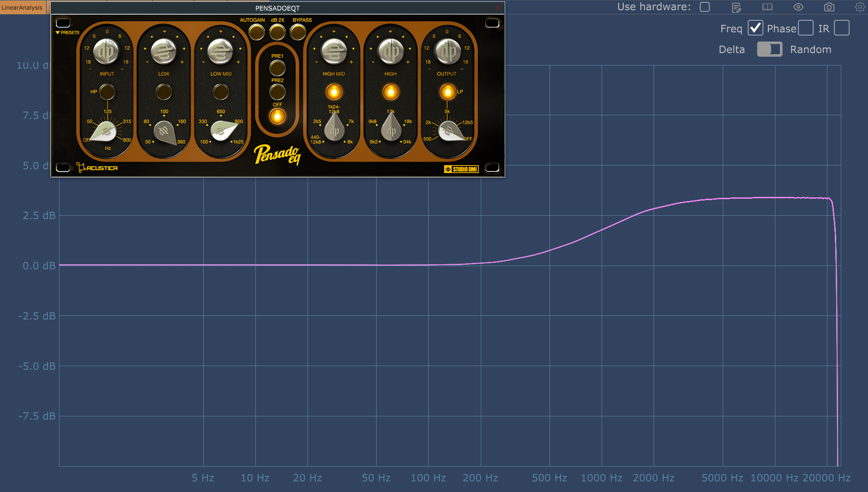Close the PENSADOEQT plugin window
Screen dimensions: 868x492
point(497,8)
